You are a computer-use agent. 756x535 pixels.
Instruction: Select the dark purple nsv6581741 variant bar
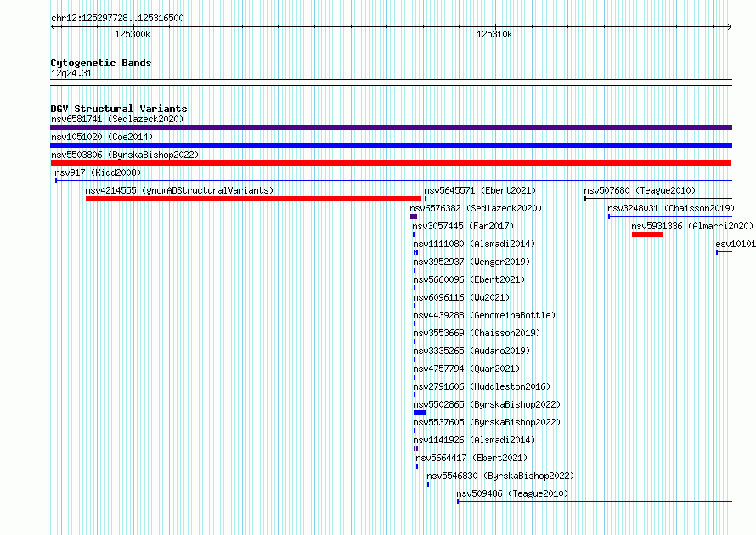[x=391, y=127]
